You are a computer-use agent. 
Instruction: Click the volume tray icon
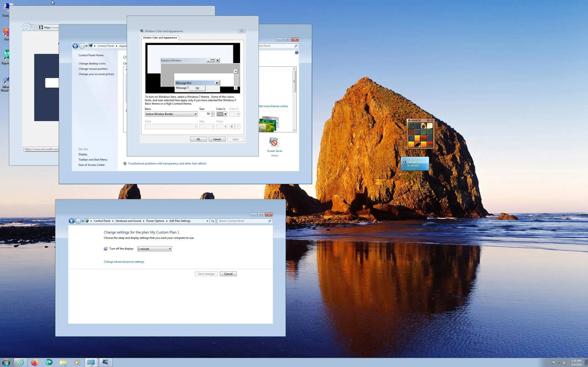565,363
